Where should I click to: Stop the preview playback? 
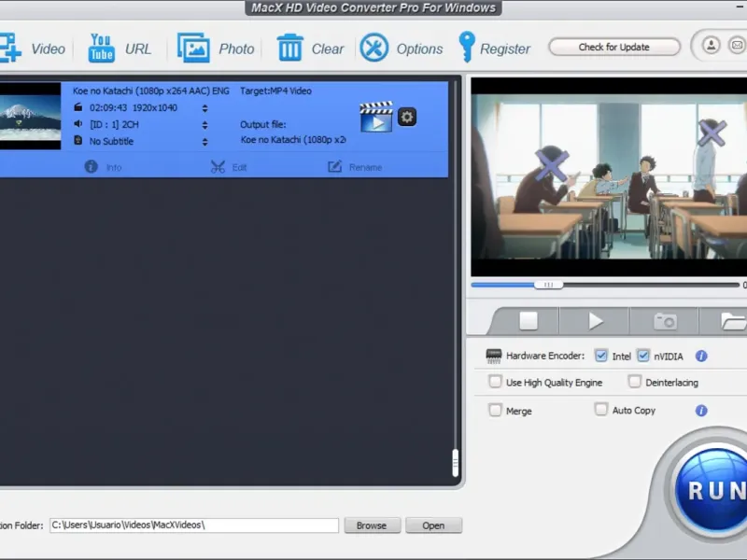pos(529,320)
